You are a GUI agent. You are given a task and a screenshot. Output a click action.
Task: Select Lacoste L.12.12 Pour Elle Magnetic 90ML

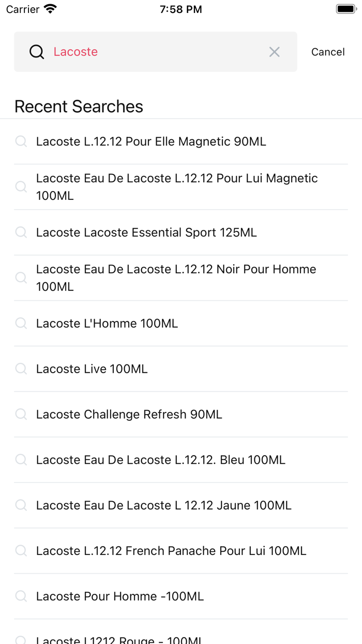pyautogui.click(x=151, y=141)
